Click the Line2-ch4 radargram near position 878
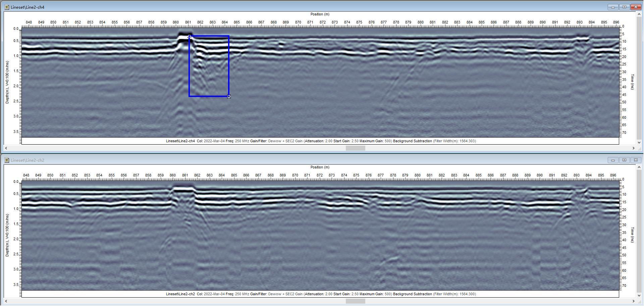The image size is (644, 306). coord(396,82)
